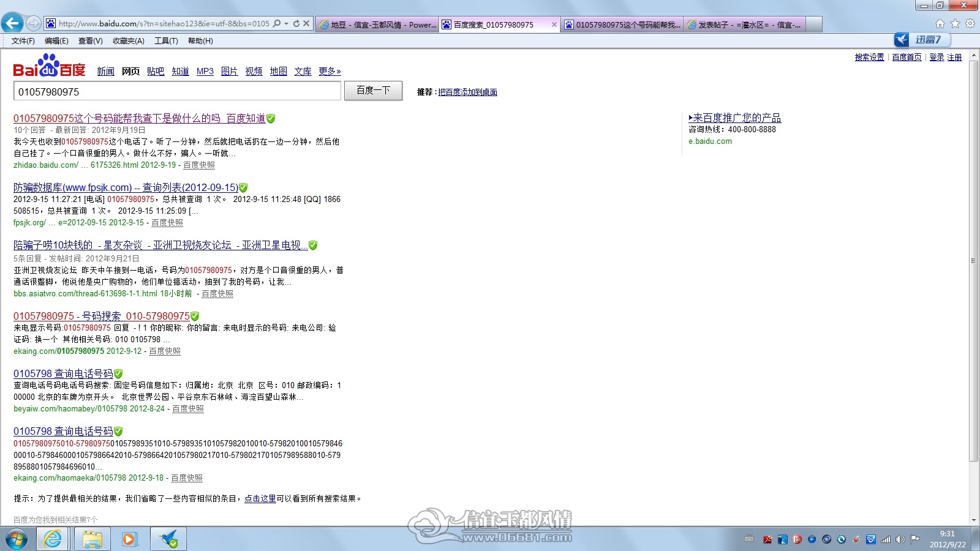This screenshot has width=980, height=551.
Task: Open the browser settings gear icon
Action: [970, 24]
